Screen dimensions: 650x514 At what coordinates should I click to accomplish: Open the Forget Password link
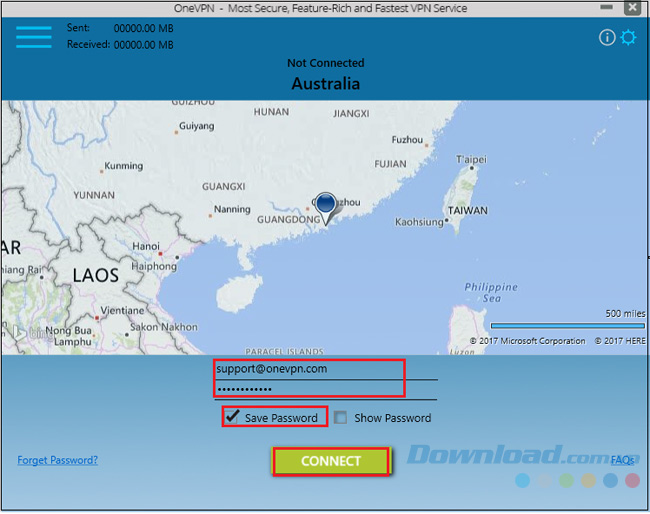point(58,460)
